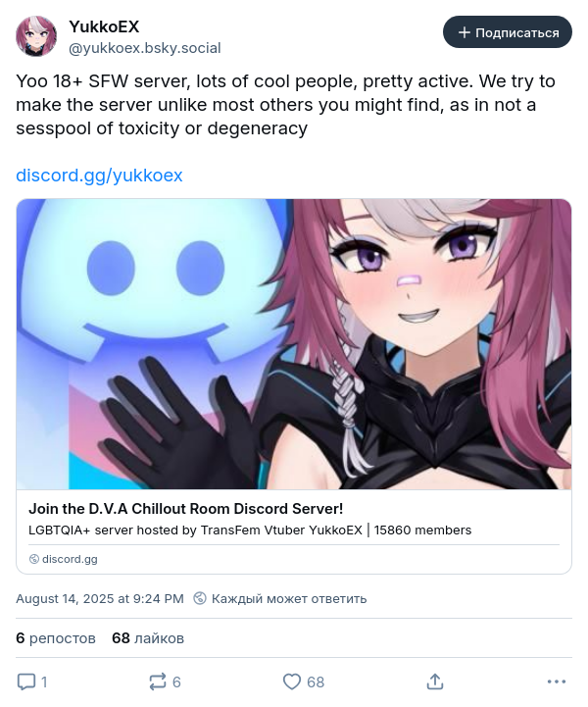View the list of 6 репостов
Viewport: 588px width, 707px height.
[56, 638]
